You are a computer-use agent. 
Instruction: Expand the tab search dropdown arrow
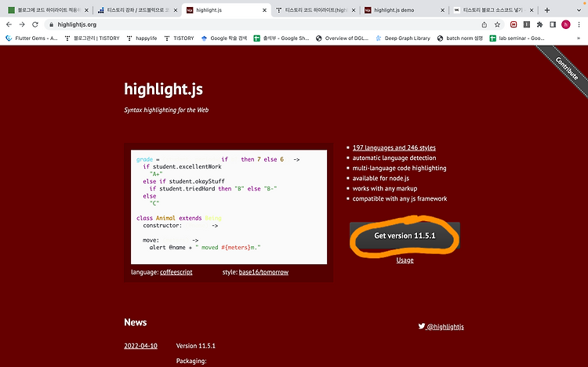tap(579, 10)
